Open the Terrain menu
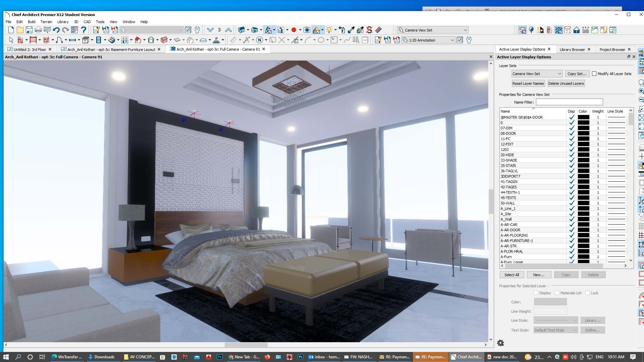The image size is (644, 362). [x=46, y=22]
